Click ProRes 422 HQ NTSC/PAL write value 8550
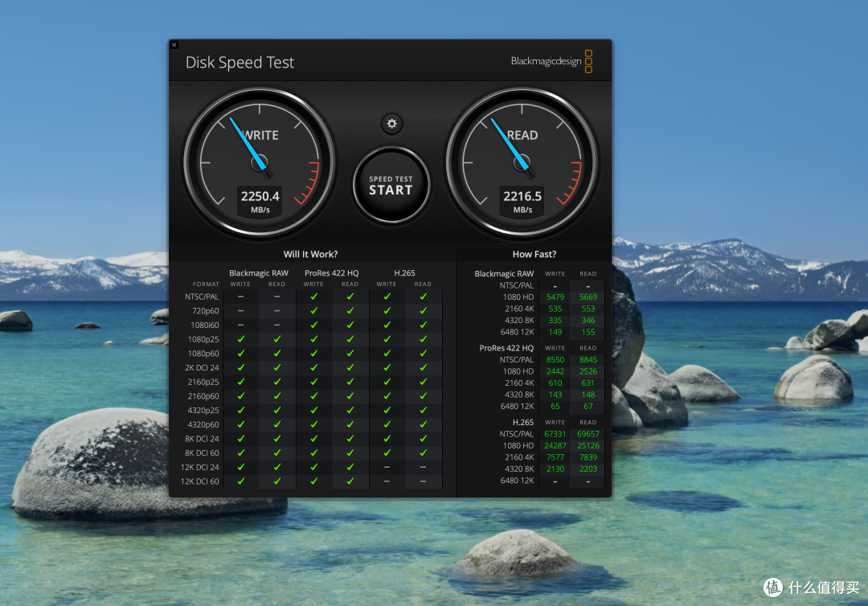The width and height of the screenshot is (868, 606). 555,360
